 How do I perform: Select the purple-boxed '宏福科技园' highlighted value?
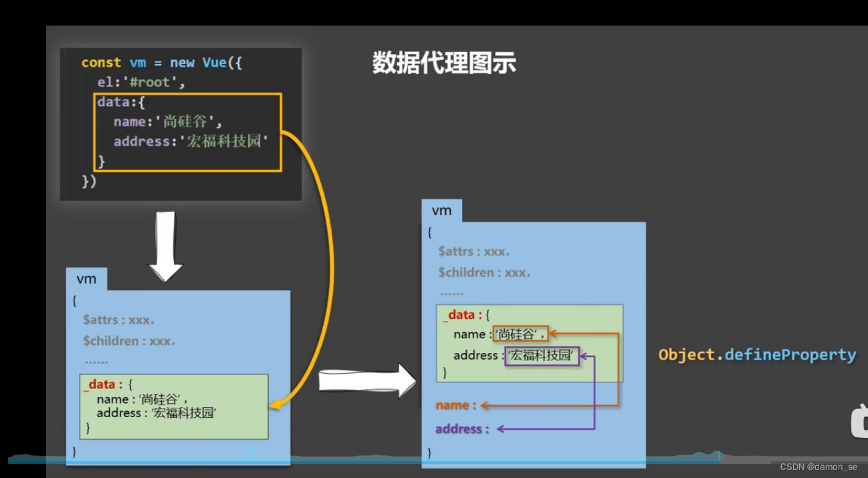[542, 356]
